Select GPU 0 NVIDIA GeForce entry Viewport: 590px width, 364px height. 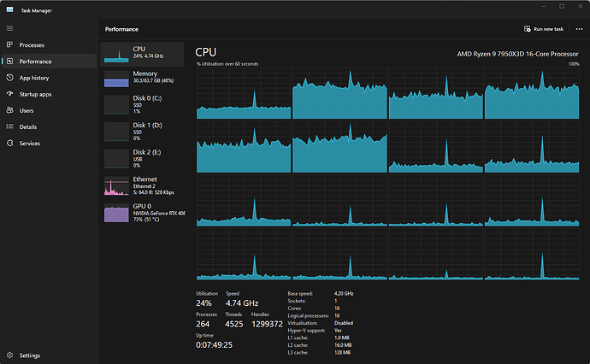(142, 213)
